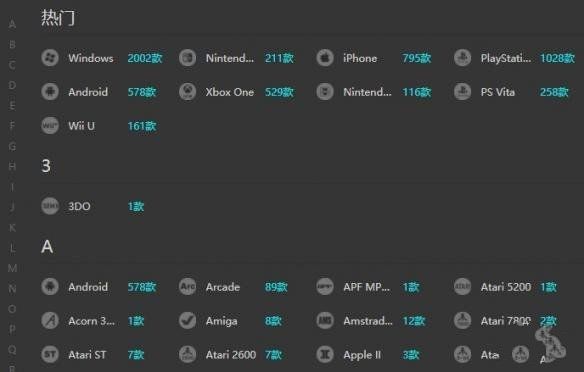This screenshot has height=372, width=584.
Task: Jump to K in alphabet index
Action: tap(12, 228)
